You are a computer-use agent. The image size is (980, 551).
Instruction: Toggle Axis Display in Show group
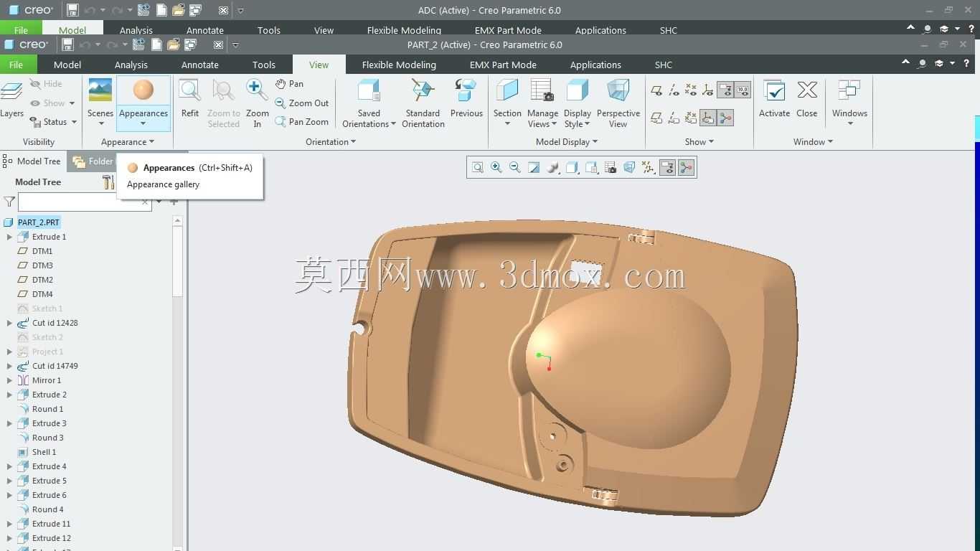(x=674, y=90)
